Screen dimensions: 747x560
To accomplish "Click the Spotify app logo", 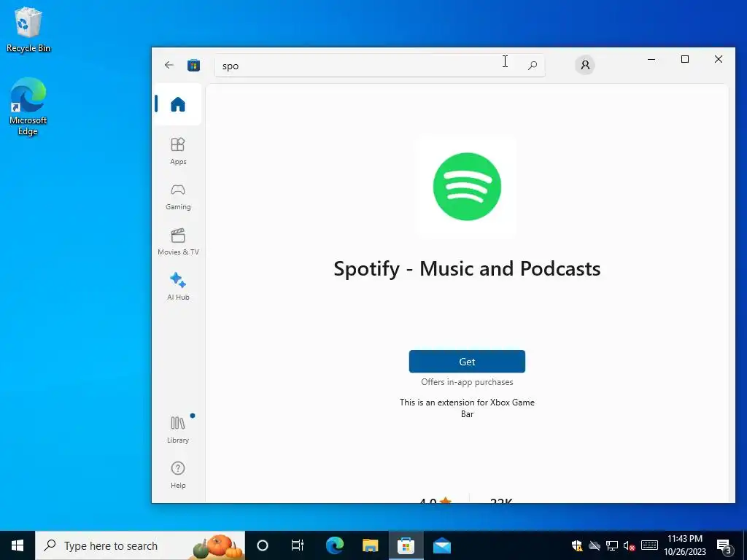I will (x=467, y=187).
